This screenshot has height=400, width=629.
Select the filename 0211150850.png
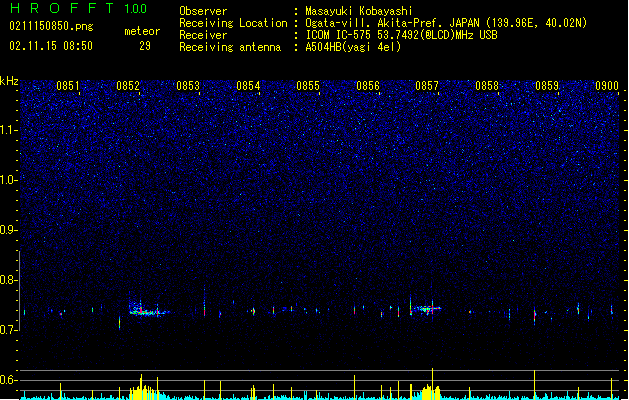click(51, 27)
